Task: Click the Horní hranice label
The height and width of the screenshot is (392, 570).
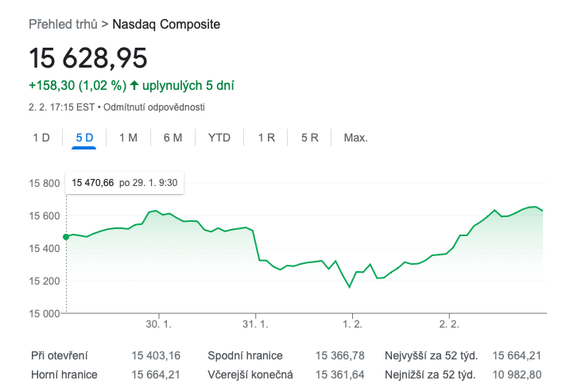Action: coord(64,375)
